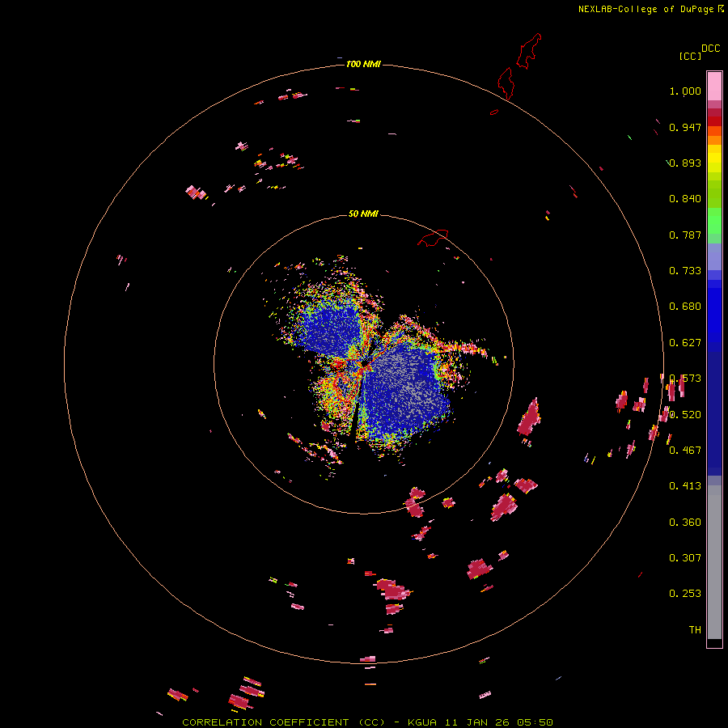Screen dimensions: 728x728
Task: Click the NEXLAB-College of DuPage watermark text
Action: (x=651, y=9)
